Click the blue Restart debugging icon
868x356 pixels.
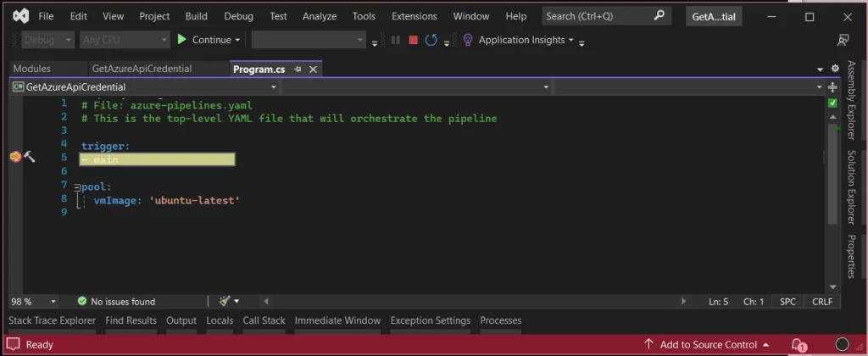(x=431, y=40)
